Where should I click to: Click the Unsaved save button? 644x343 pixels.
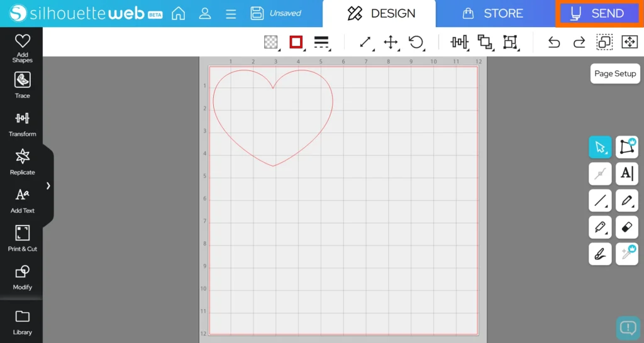tap(275, 13)
